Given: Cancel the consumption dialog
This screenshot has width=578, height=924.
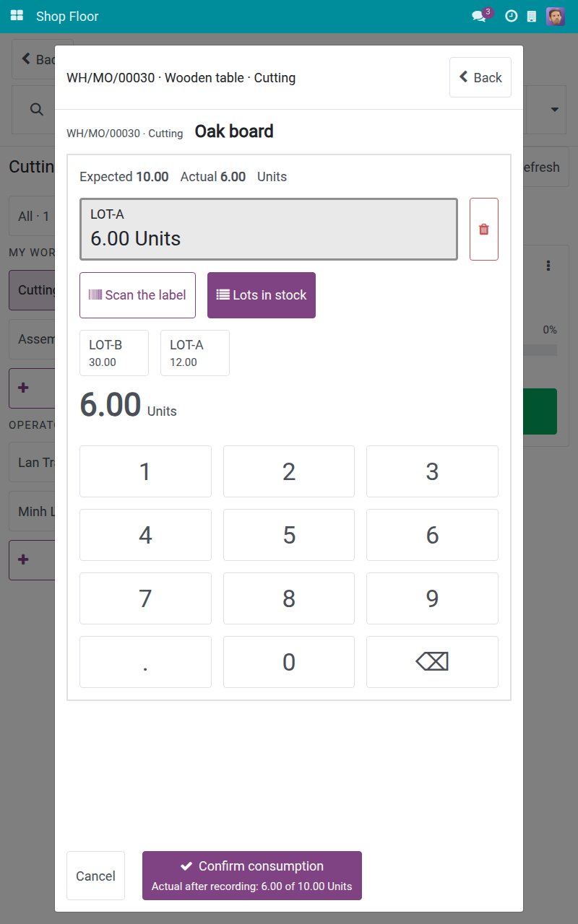Looking at the screenshot, I should click(x=95, y=876).
